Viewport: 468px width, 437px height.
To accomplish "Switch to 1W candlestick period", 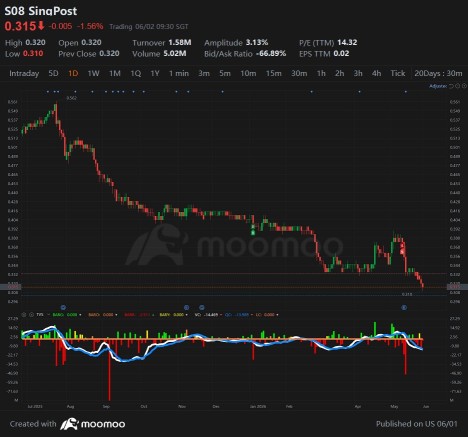I will [x=93, y=73].
